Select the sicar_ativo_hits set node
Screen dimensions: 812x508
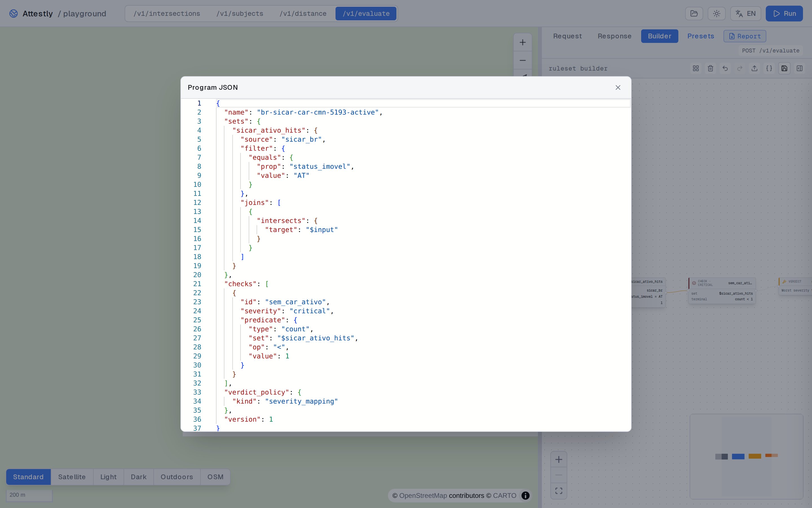[648, 292]
